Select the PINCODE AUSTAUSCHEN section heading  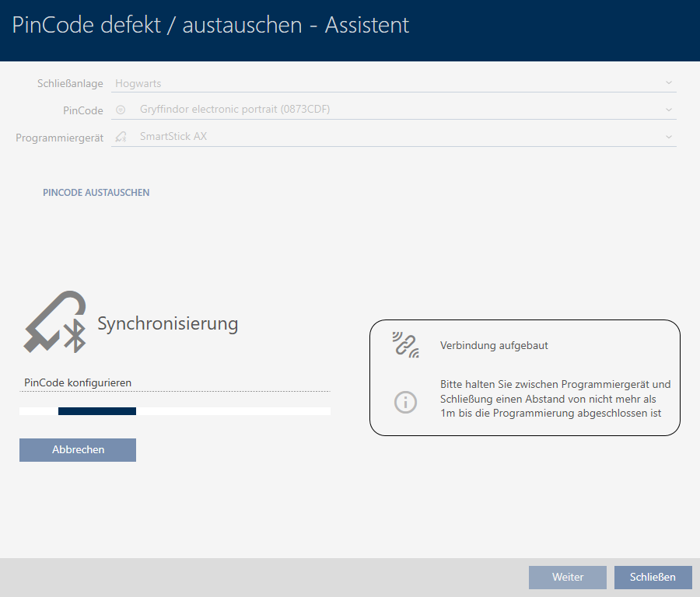click(x=96, y=192)
